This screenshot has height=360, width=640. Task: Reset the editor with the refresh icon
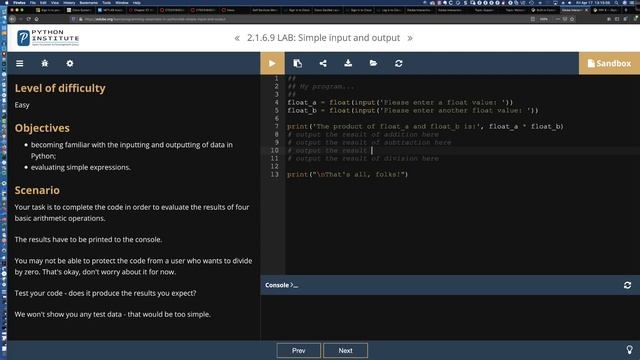[399, 63]
